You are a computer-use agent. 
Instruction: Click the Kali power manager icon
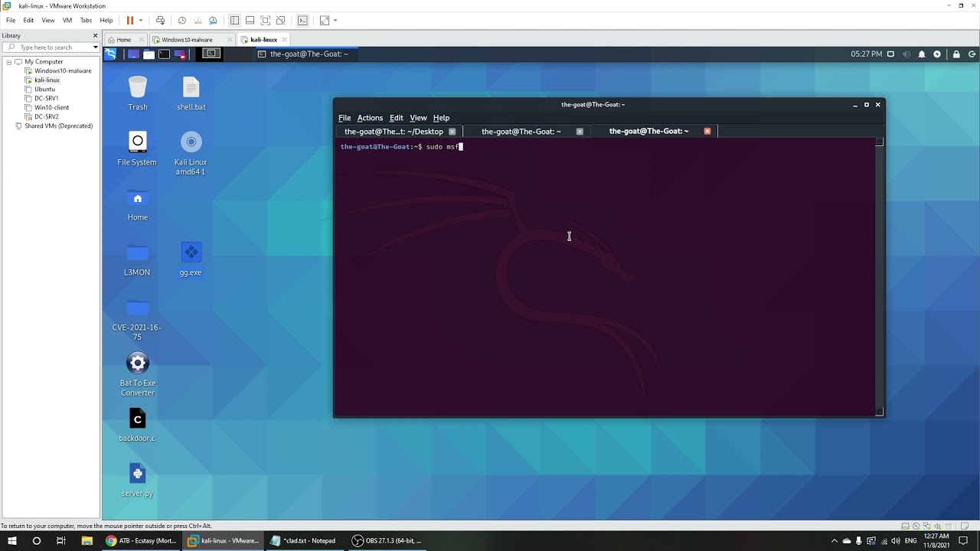pyautogui.click(x=937, y=54)
